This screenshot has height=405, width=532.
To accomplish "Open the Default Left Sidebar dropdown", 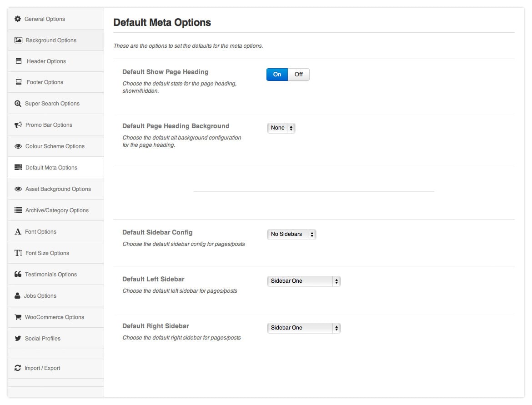I will pos(304,281).
